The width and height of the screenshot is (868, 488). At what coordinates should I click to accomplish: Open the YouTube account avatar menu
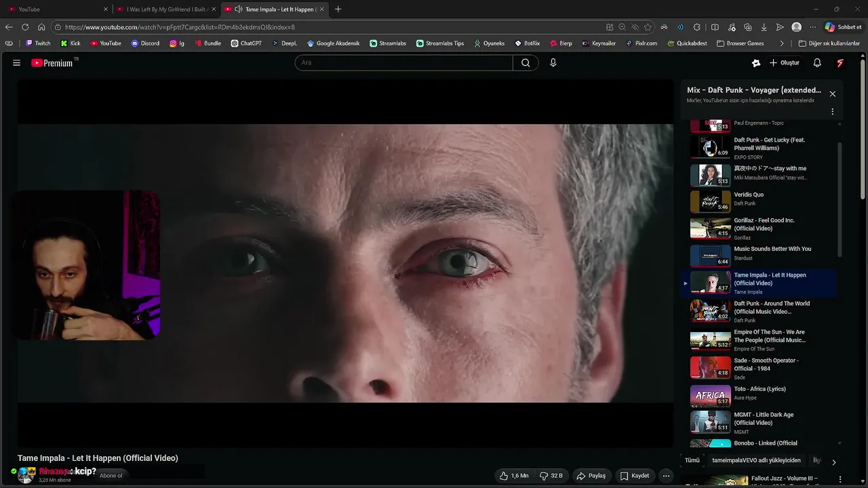[x=840, y=62]
